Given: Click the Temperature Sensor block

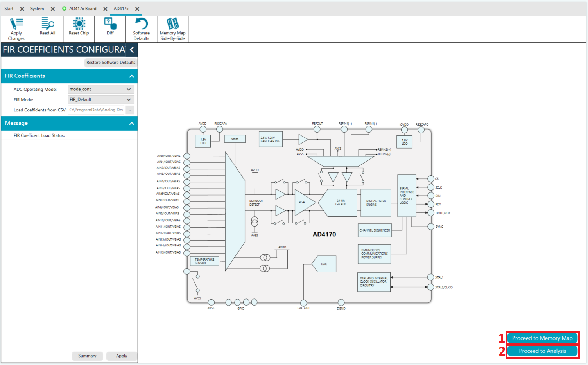Looking at the screenshot, I should tap(204, 261).
